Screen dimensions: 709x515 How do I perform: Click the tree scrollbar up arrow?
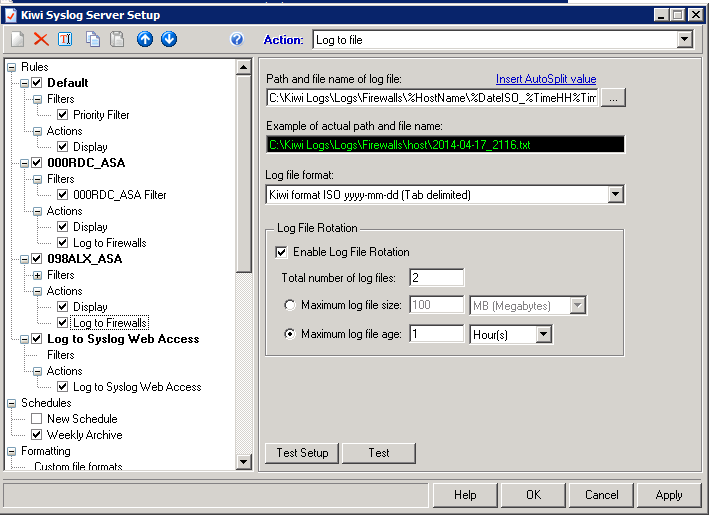pyautogui.click(x=243, y=67)
